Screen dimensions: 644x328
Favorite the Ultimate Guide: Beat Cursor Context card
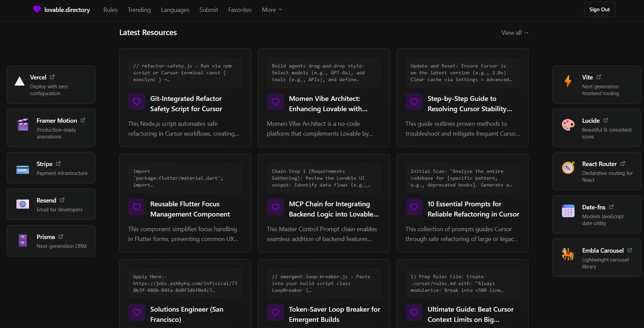click(x=414, y=312)
